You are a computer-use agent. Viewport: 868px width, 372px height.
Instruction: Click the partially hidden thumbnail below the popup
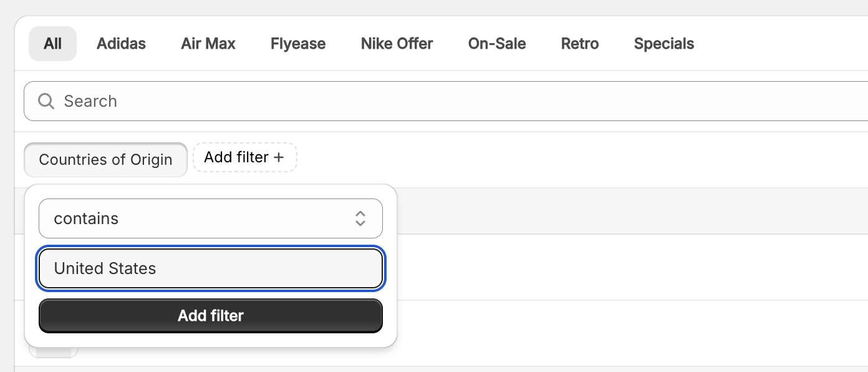point(54,353)
